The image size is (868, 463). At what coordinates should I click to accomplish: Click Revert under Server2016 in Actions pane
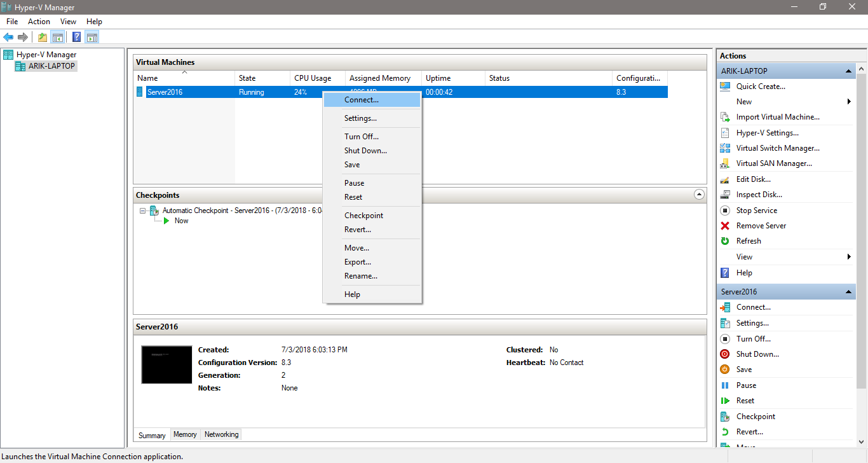pyautogui.click(x=750, y=432)
